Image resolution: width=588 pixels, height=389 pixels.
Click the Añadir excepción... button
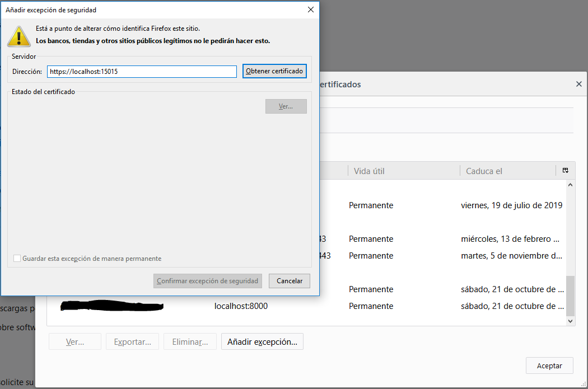pyautogui.click(x=262, y=341)
